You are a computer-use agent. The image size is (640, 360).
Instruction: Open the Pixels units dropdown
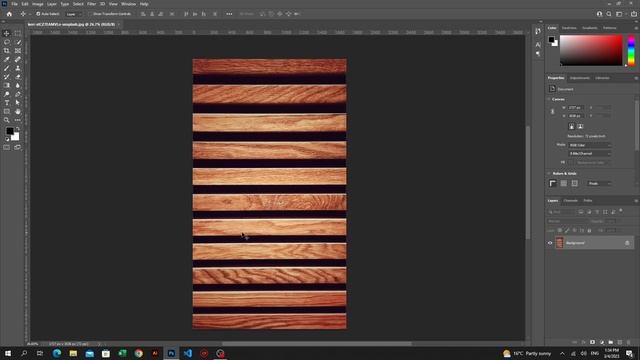599,183
